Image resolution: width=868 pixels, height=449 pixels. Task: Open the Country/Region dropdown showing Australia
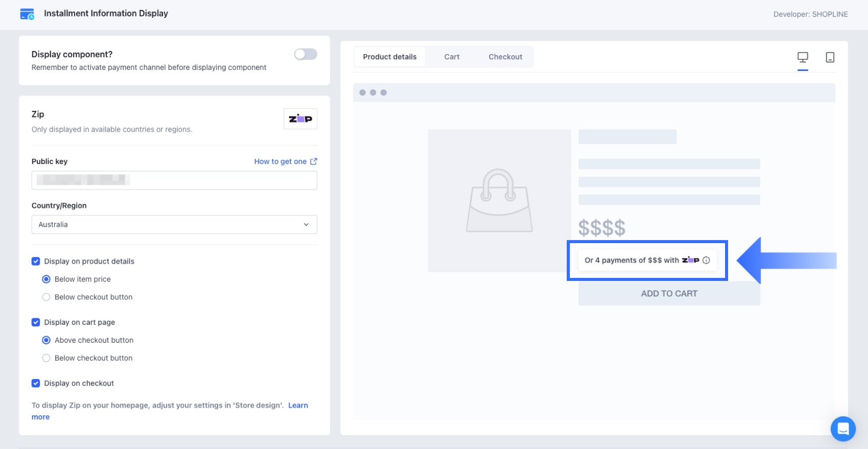pos(174,224)
